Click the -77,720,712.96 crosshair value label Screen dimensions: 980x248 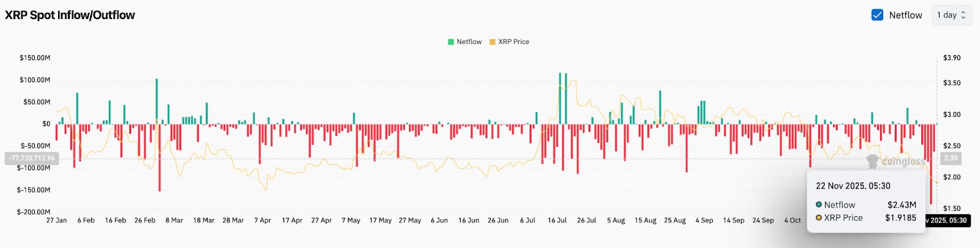(x=32, y=158)
